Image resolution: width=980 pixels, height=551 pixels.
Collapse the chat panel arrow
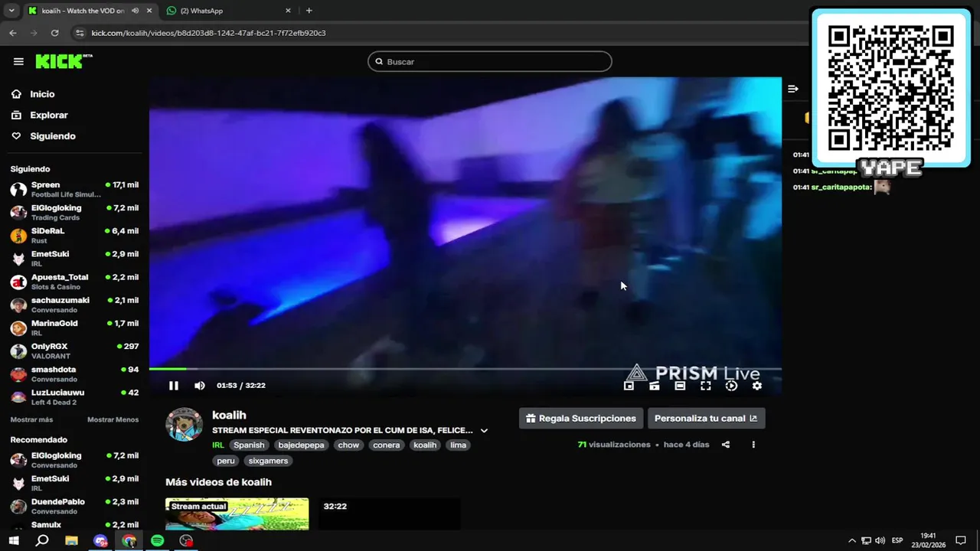point(793,89)
